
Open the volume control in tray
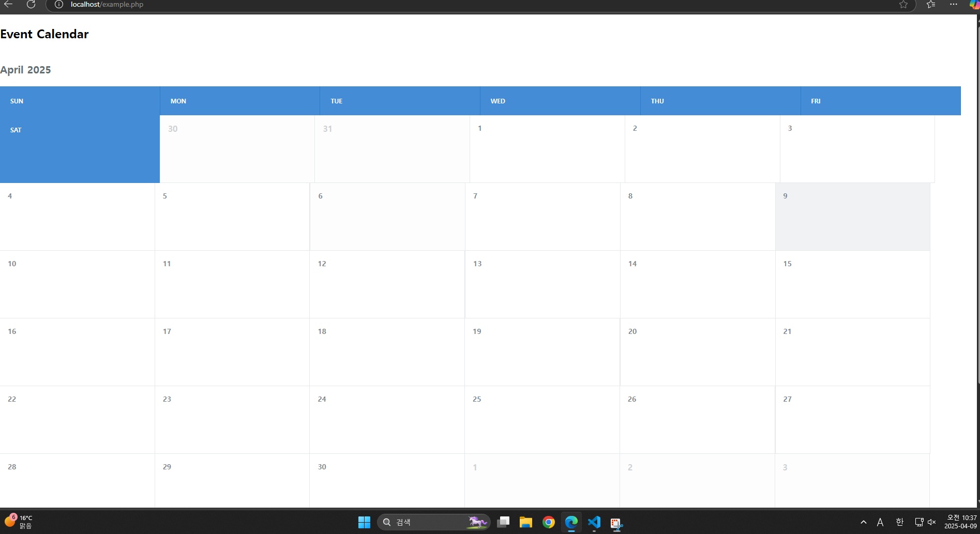[x=932, y=522]
